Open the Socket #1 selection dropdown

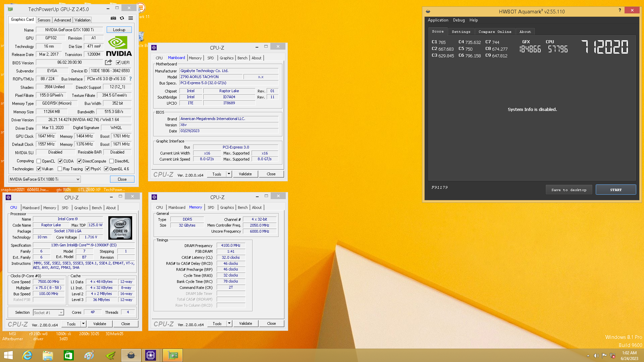pyautogui.click(x=49, y=312)
